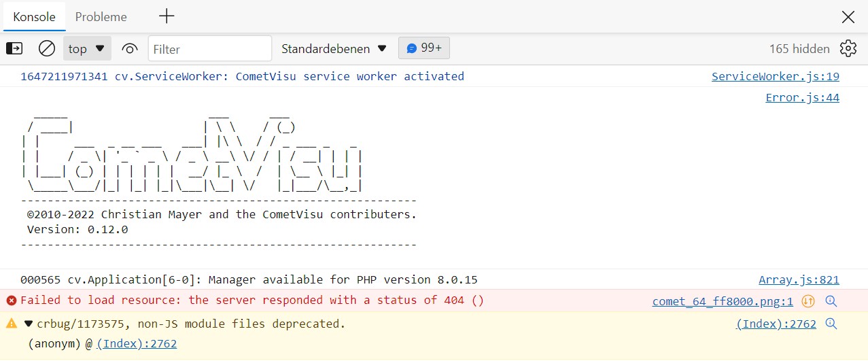Open the (Index):2762 link at row's right
868x361 pixels.
pos(776,324)
